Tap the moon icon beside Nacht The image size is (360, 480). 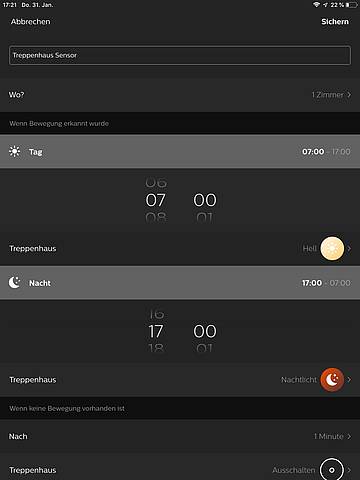pyautogui.click(x=15, y=283)
